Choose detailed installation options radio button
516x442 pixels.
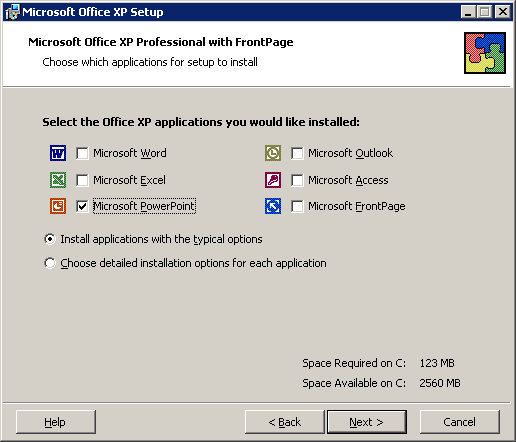[x=50, y=263]
